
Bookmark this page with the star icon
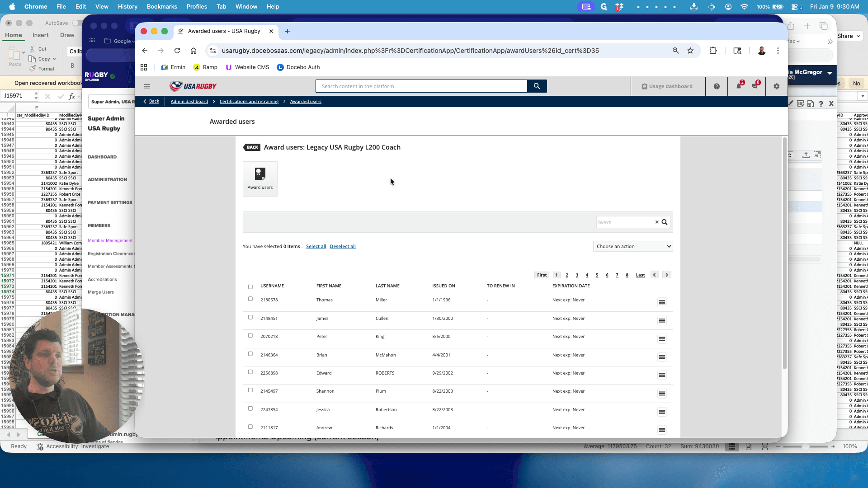click(x=690, y=51)
